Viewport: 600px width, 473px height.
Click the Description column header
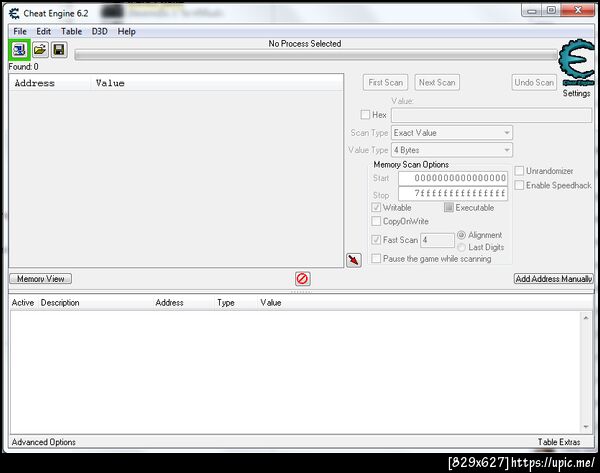click(60, 303)
